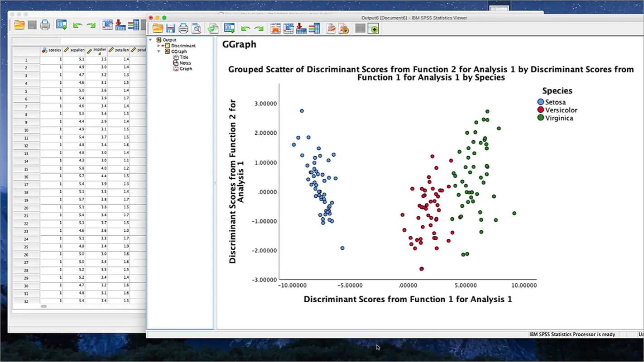The image size is (644, 362).
Task: Open a file using the Viewer toolbar folder icon
Action: (x=157, y=28)
